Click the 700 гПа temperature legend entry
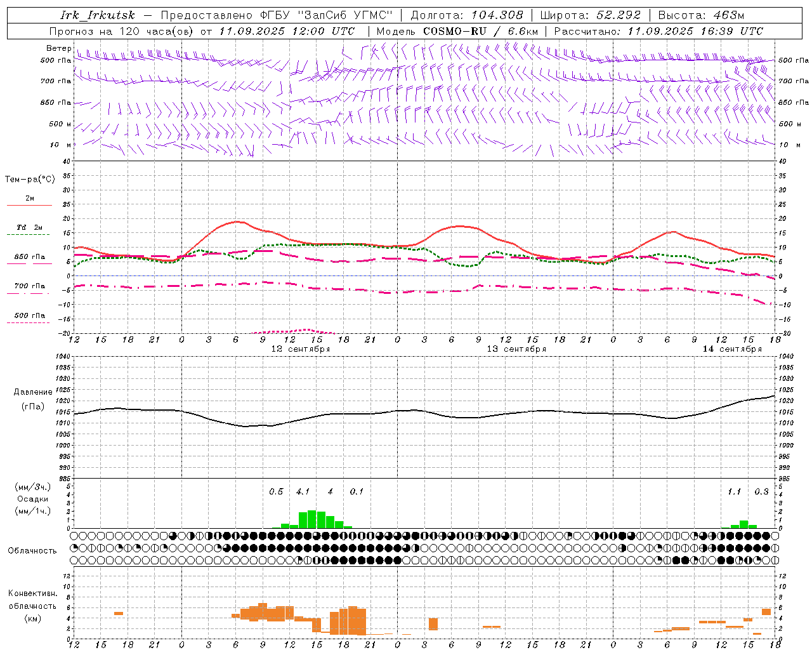 pos(29,286)
